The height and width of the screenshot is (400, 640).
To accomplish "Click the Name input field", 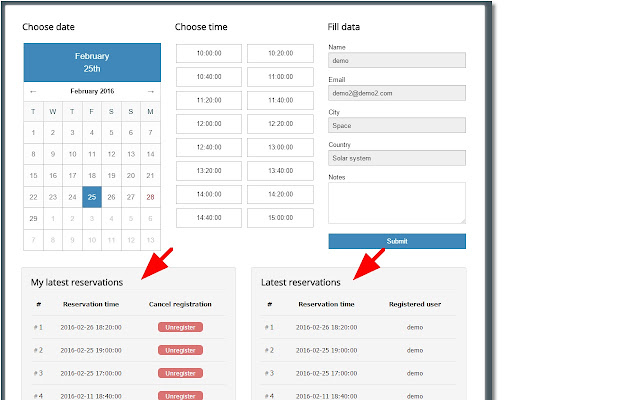I will [397, 60].
